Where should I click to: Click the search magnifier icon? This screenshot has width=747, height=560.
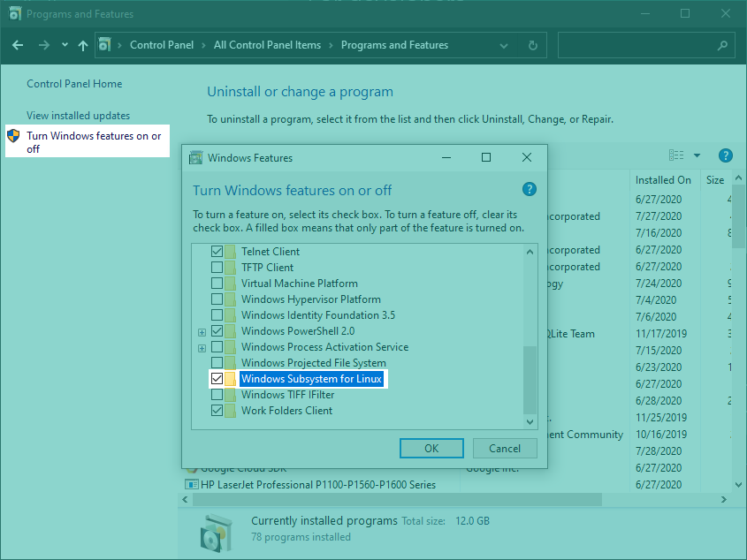tap(722, 45)
